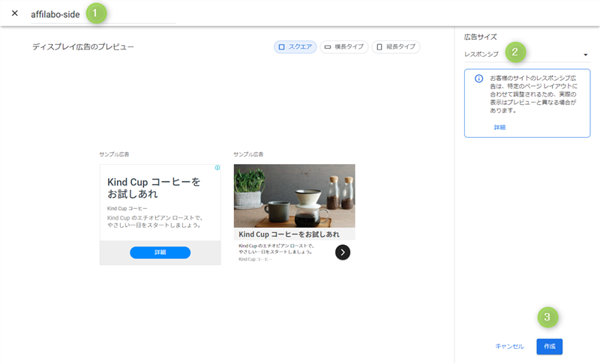The width and height of the screenshot is (600, 364).
Task: Click the round arrow button on image ad
Action: pyautogui.click(x=343, y=252)
